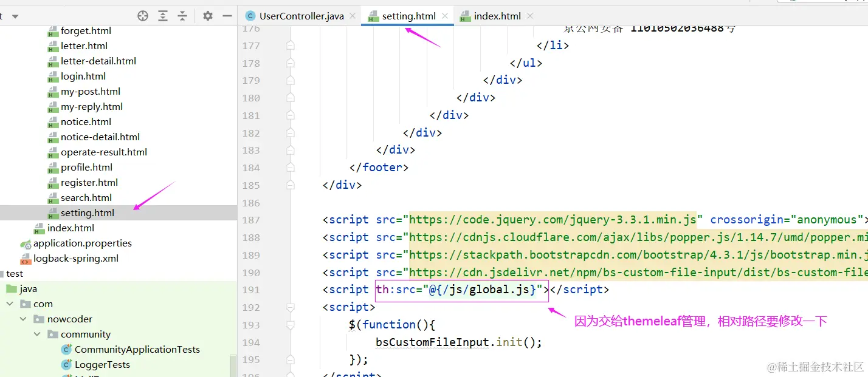This screenshot has height=377, width=868.
Task: Expand all nodes in the project tree
Action: click(x=163, y=16)
